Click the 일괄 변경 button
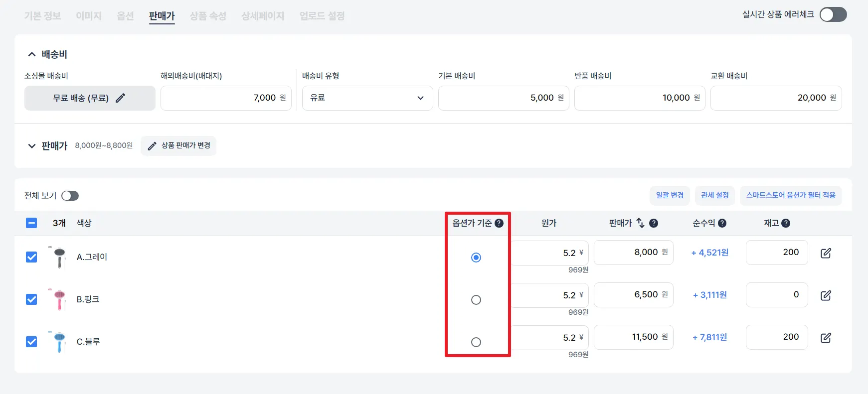868x394 pixels. [x=670, y=195]
